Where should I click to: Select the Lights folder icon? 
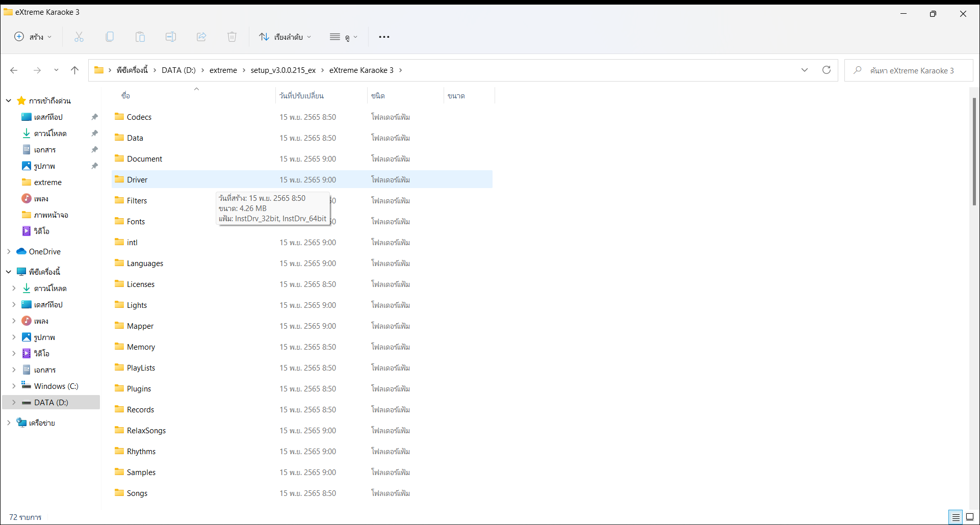coord(119,305)
